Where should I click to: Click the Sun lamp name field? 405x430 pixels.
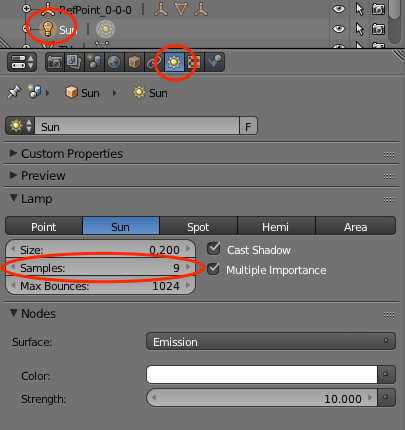137,127
